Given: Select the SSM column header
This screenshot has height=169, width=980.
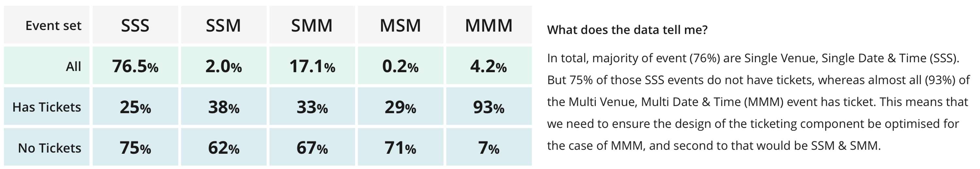Looking at the screenshot, I should click(224, 25).
